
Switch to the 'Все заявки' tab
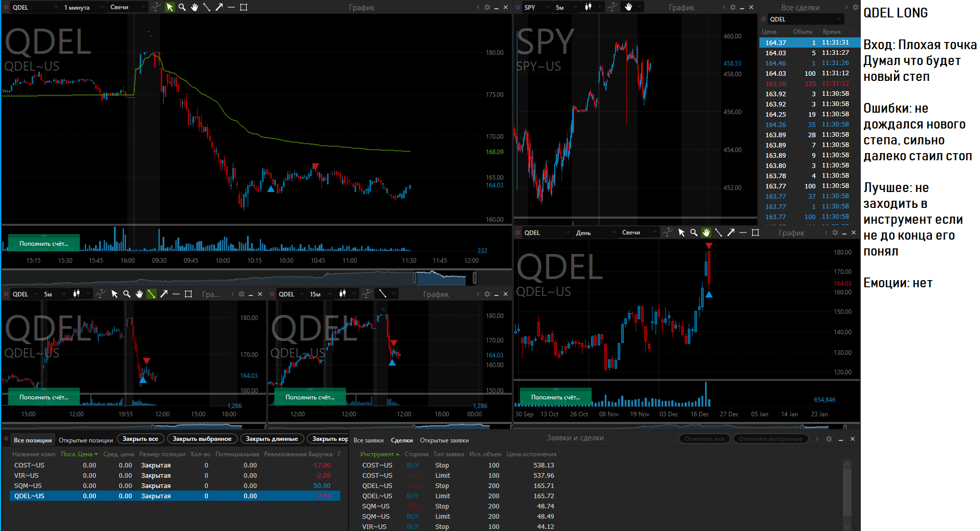(x=368, y=440)
